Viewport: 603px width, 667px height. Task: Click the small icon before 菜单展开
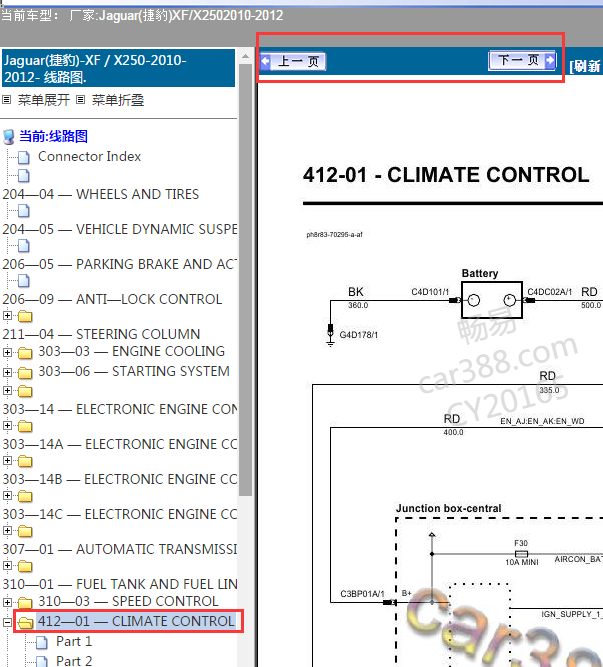[x=6, y=100]
